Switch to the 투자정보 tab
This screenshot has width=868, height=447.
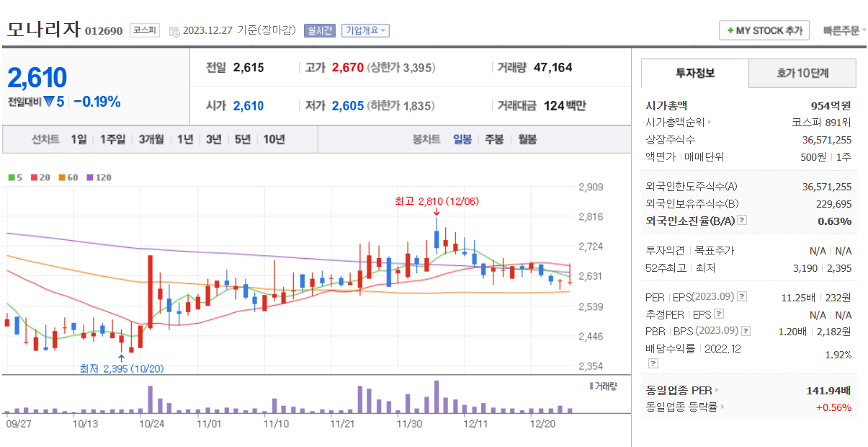click(695, 74)
